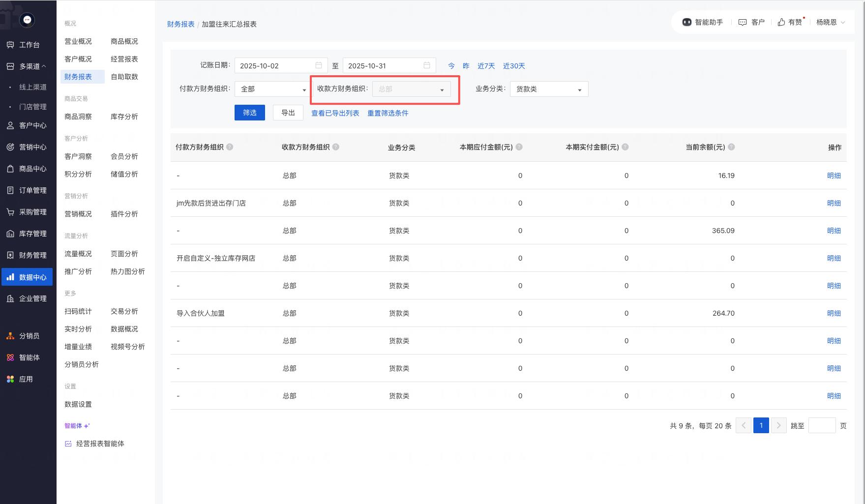Click calendar icon in start date field

point(319,65)
